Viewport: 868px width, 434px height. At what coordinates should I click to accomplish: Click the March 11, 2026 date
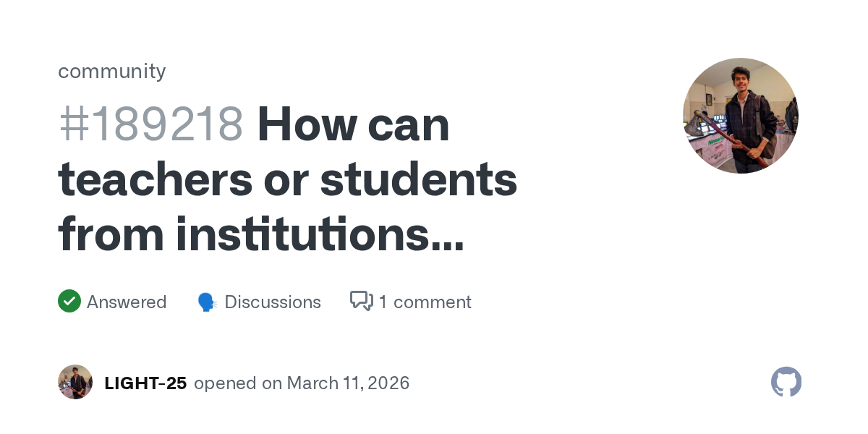coord(348,383)
